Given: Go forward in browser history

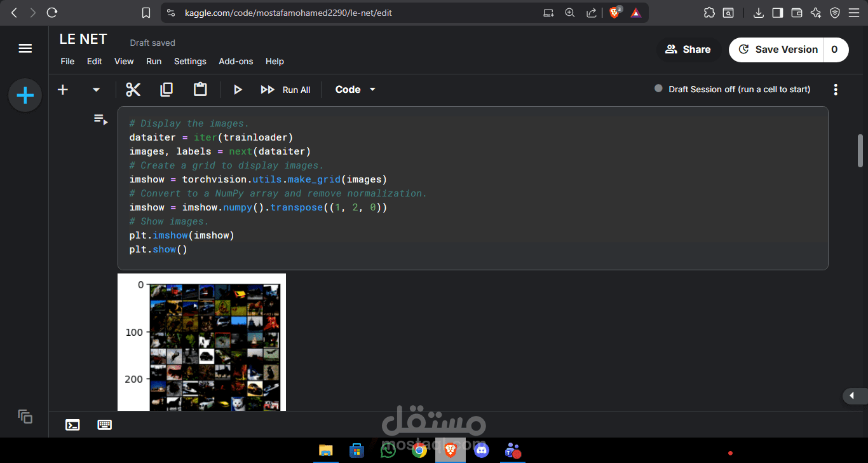Looking at the screenshot, I should [32, 12].
